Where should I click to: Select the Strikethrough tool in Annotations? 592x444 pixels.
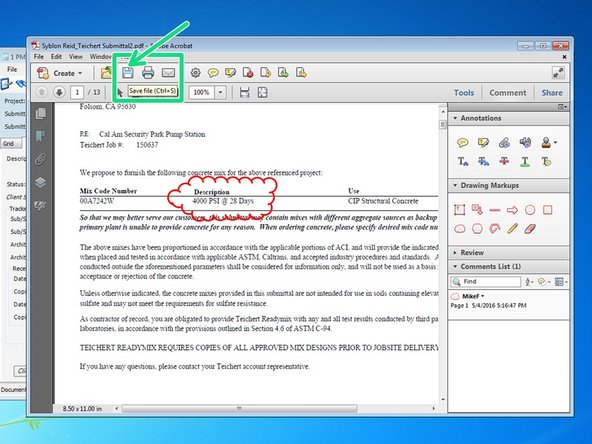504,162
